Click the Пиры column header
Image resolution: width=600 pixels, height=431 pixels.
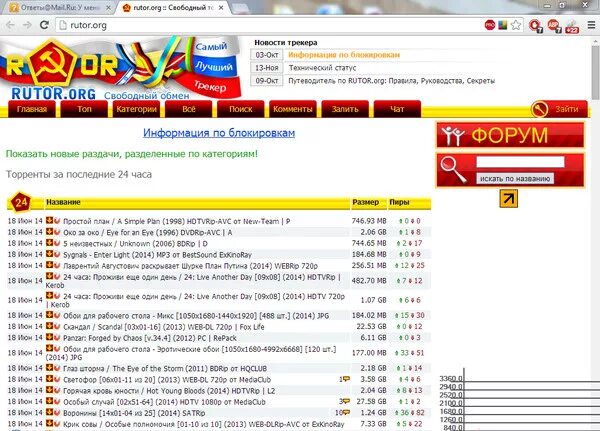[399, 202]
